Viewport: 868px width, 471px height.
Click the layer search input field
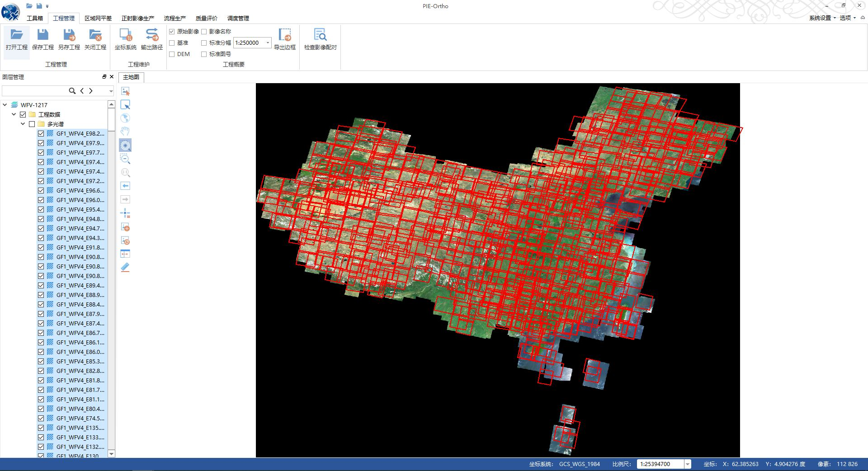[x=35, y=91]
